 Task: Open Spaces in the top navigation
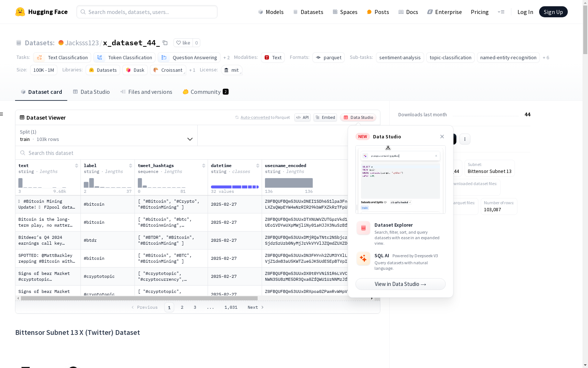click(345, 12)
